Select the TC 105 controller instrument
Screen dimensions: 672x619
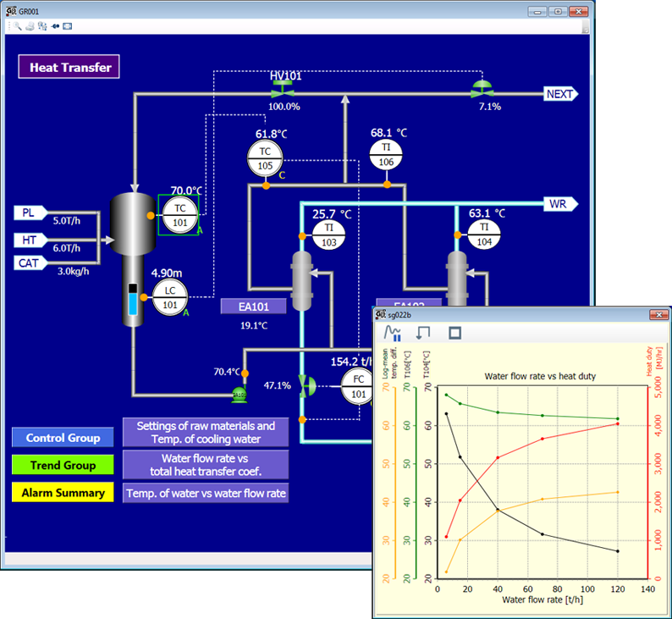pos(265,156)
